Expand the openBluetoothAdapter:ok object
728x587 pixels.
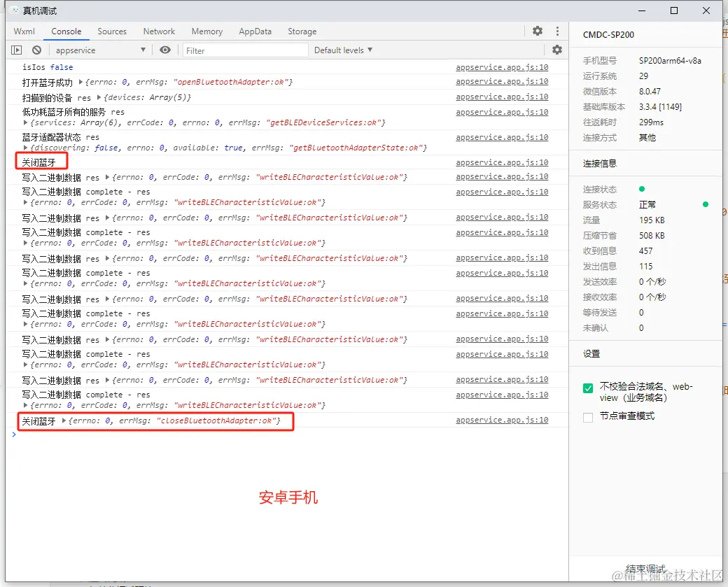[80, 82]
